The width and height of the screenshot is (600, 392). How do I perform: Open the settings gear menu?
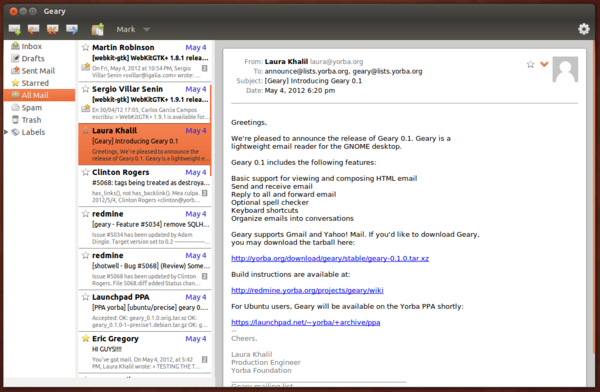(584, 29)
